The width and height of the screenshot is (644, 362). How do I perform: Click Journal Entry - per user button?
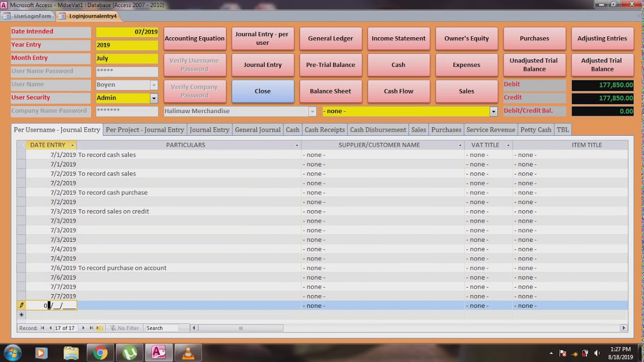263,39
